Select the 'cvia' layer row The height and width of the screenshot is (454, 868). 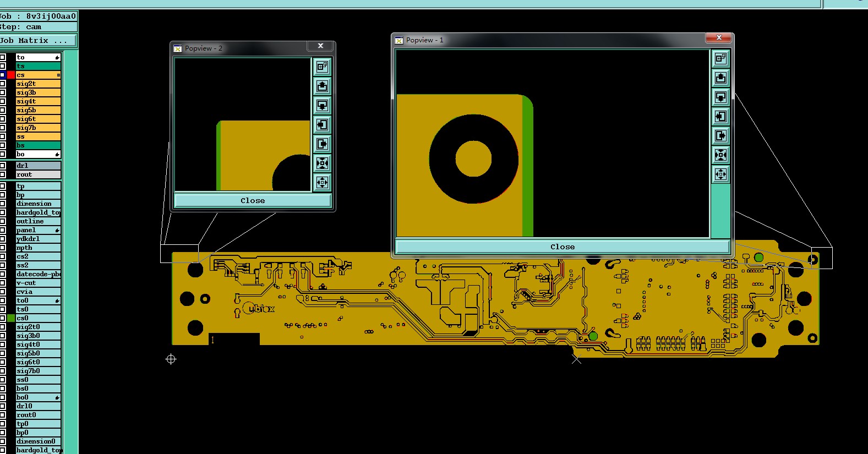point(38,292)
